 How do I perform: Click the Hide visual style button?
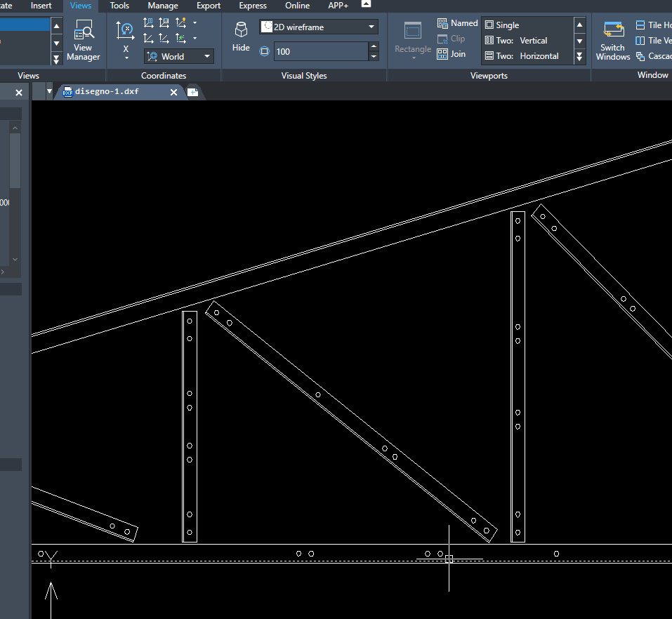pyautogui.click(x=241, y=36)
